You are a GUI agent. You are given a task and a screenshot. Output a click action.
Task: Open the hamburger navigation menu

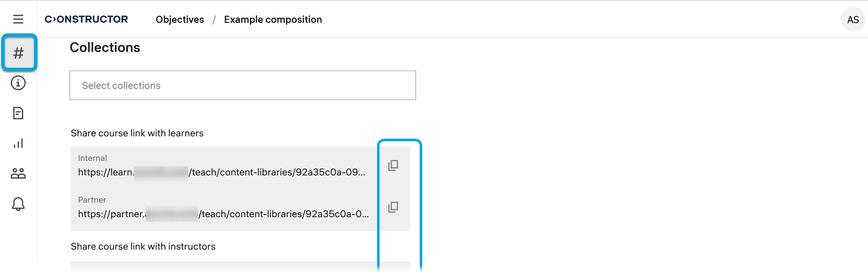pos(18,19)
